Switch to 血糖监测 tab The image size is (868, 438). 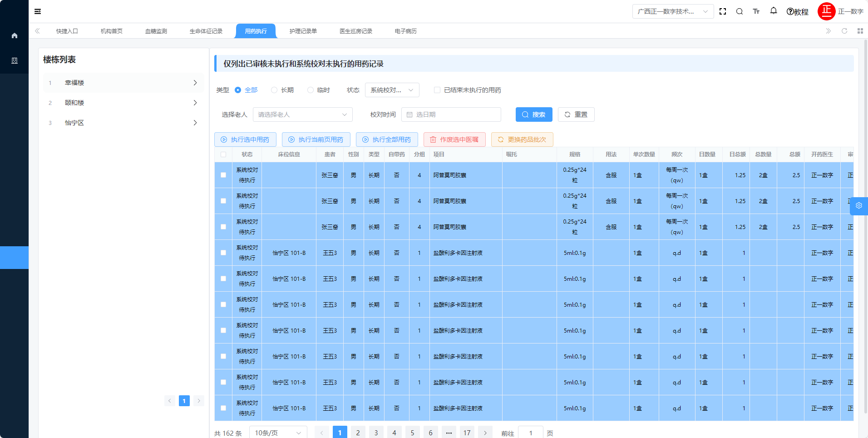(x=156, y=31)
